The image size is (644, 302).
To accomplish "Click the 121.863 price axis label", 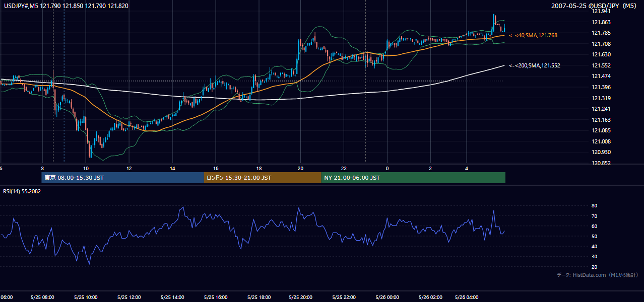I will (x=601, y=22).
